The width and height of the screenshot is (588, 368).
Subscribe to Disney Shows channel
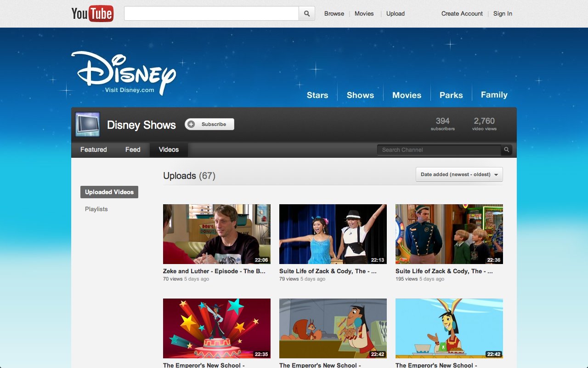coord(209,124)
